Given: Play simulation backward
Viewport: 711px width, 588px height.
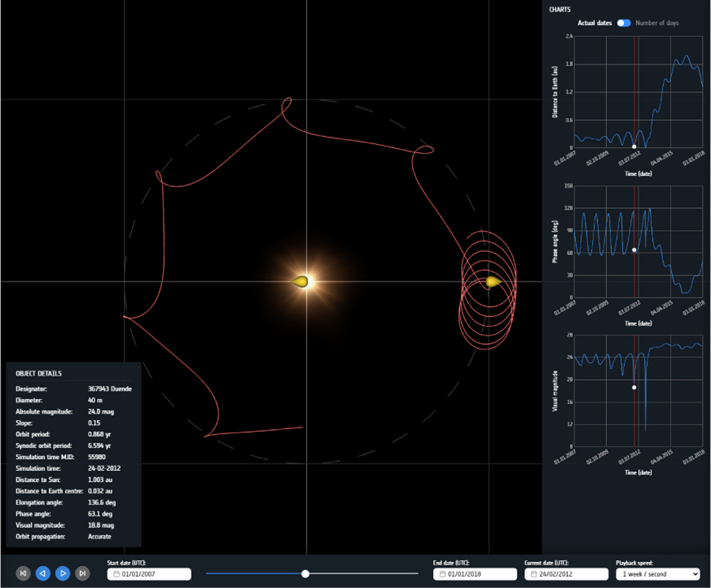Looking at the screenshot, I should coord(43,573).
